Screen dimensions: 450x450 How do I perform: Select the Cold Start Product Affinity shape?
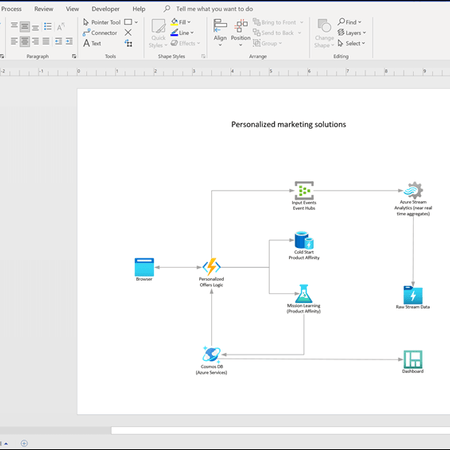click(x=304, y=240)
